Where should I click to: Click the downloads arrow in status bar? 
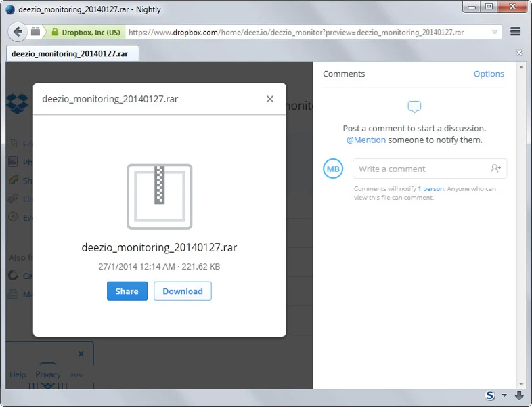[x=519, y=395]
